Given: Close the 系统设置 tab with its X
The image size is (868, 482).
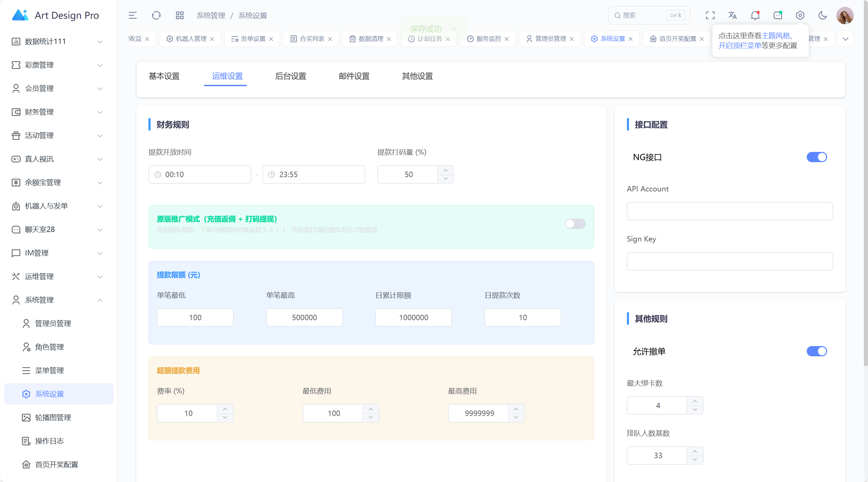Looking at the screenshot, I should pyautogui.click(x=631, y=39).
